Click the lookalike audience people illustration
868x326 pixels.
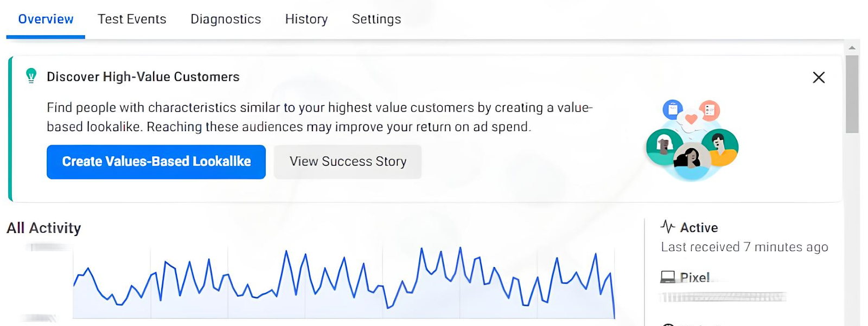[692, 140]
